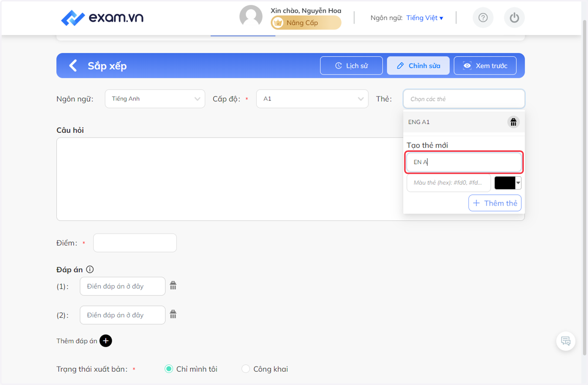Image resolution: width=588 pixels, height=385 pixels.
Task: Open the Tiếng Việt language dropdown
Action: pyautogui.click(x=424, y=18)
